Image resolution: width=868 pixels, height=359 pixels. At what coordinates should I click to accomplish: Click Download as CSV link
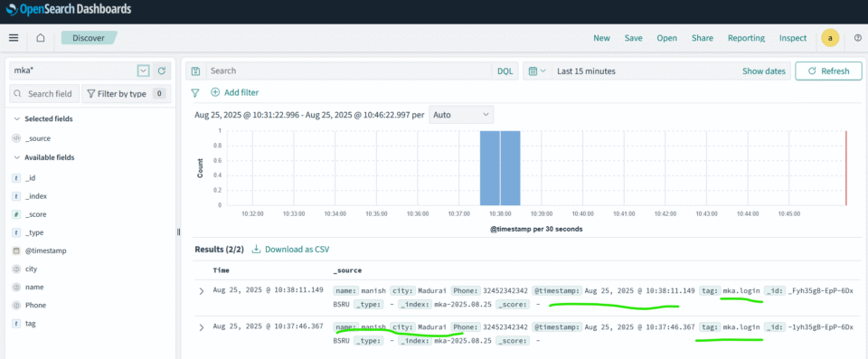click(x=290, y=250)
